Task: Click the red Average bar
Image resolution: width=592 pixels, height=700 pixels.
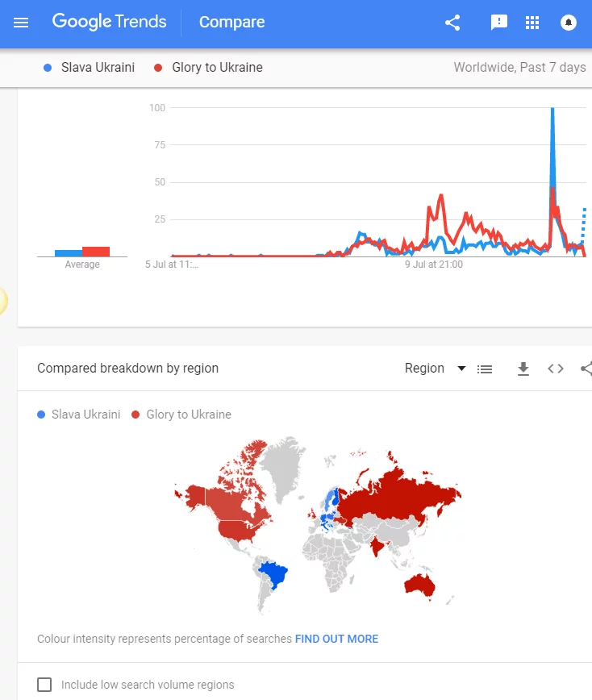Action: coord(96,252)
